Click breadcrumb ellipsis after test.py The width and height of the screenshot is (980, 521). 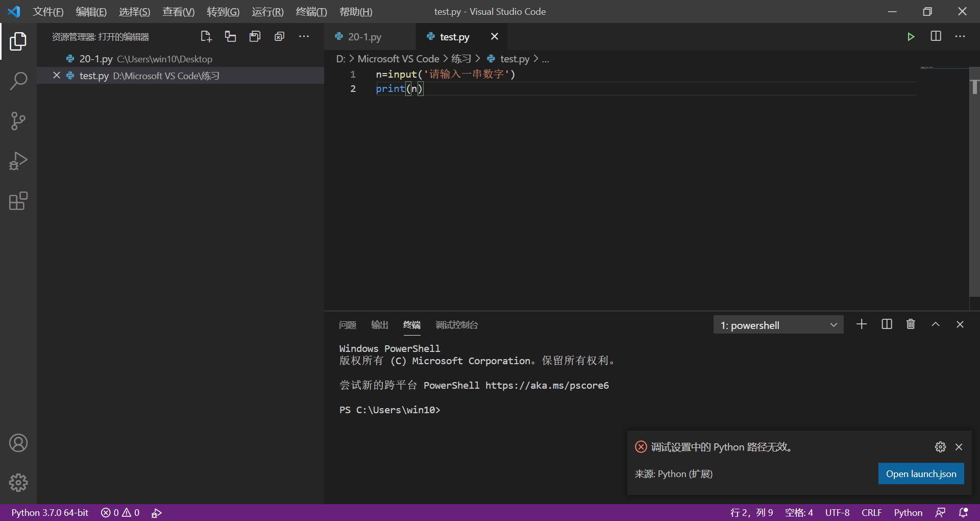(x=546, y=59)
